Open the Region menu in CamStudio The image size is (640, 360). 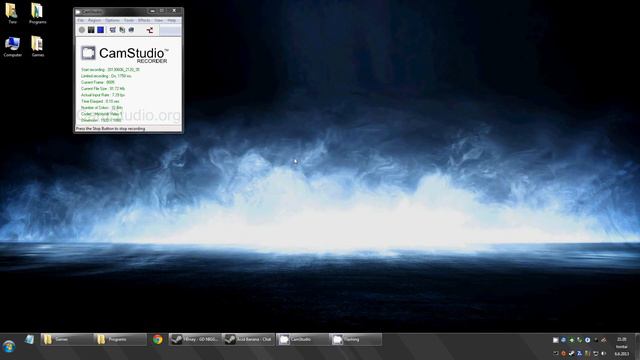pos(94,20)
